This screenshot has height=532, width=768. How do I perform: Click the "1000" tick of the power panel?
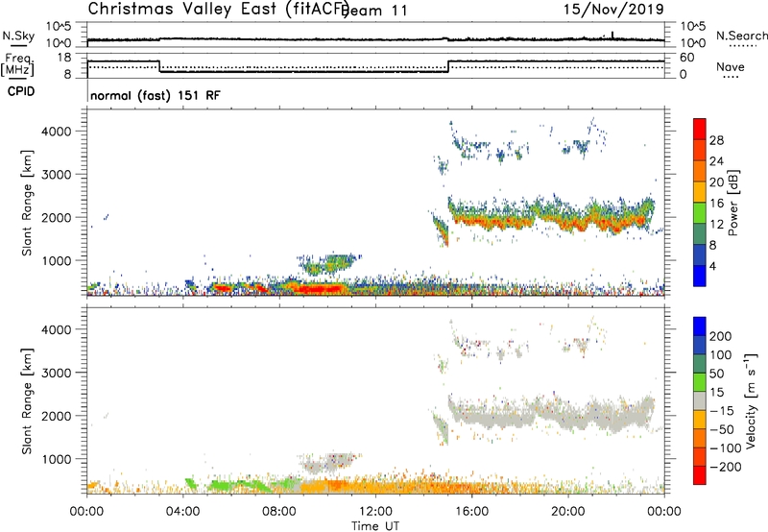click(57, 260)
